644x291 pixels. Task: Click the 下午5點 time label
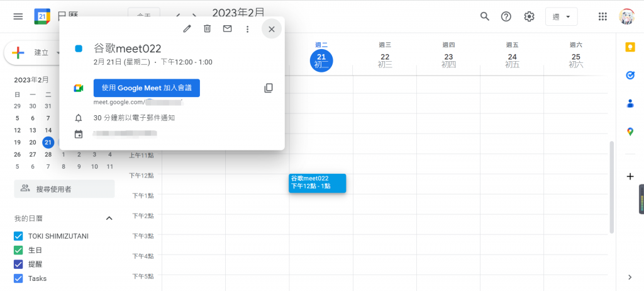point(142,276)
